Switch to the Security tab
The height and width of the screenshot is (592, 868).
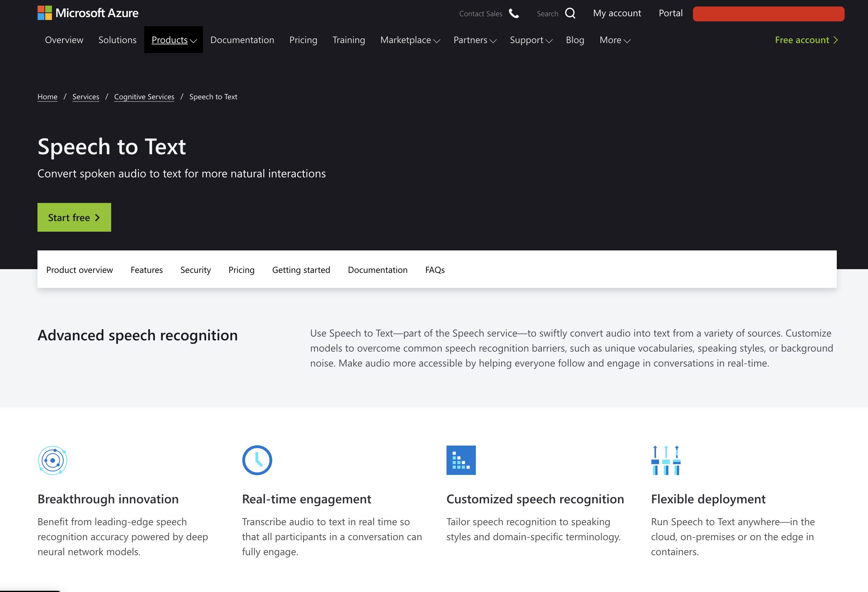[x=195, y=270]
